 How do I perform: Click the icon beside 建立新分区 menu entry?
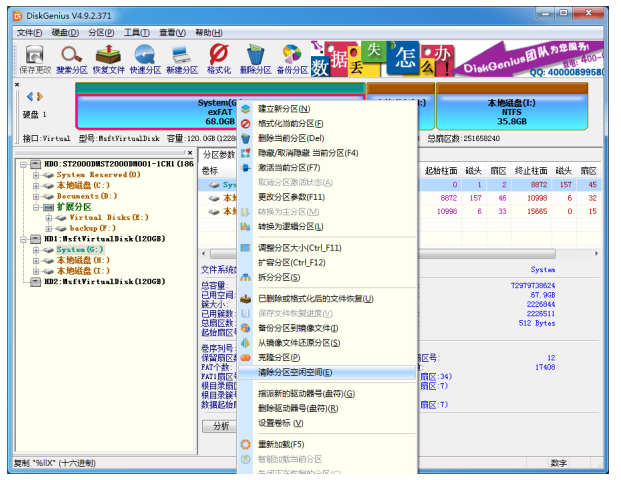coord(246,109)
